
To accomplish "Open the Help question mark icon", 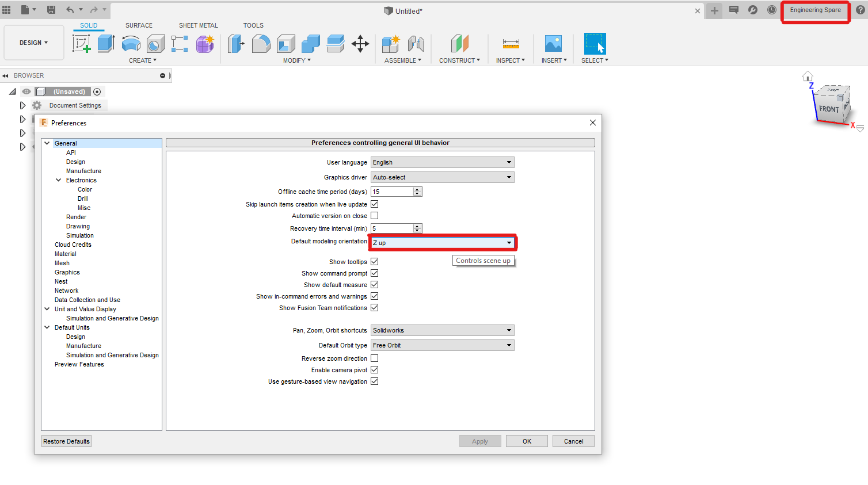I will click(860, 10).
